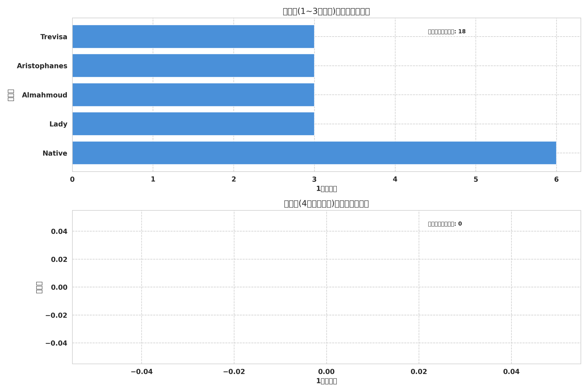The width and height of the screenshot is (588, 392).
Task: Select the longest blue bar for Native
Action: click(314, 153)
